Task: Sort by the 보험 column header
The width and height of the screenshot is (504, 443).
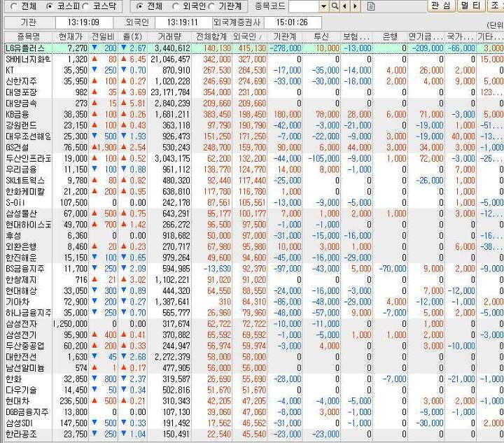Action: click(356, 36)
